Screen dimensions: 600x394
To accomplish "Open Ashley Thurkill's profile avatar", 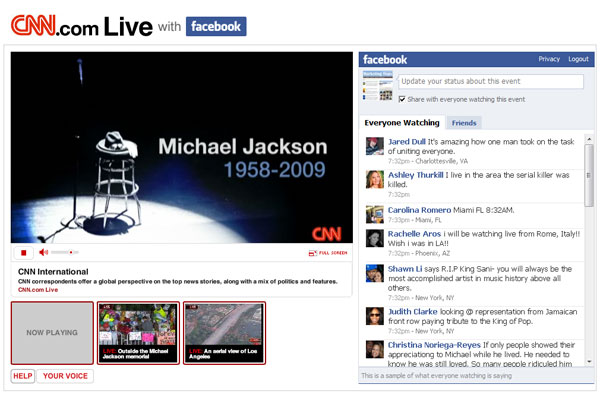I will point(375,179).
